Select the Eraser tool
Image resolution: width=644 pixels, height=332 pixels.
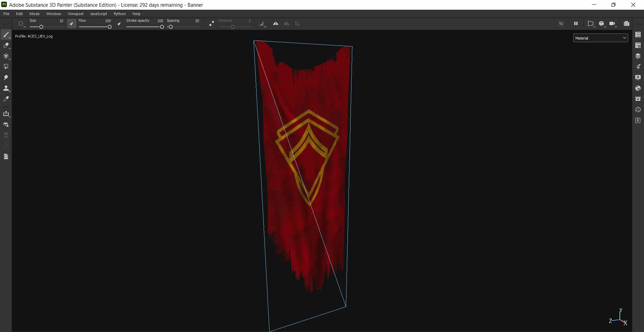[x=6, y=46]
